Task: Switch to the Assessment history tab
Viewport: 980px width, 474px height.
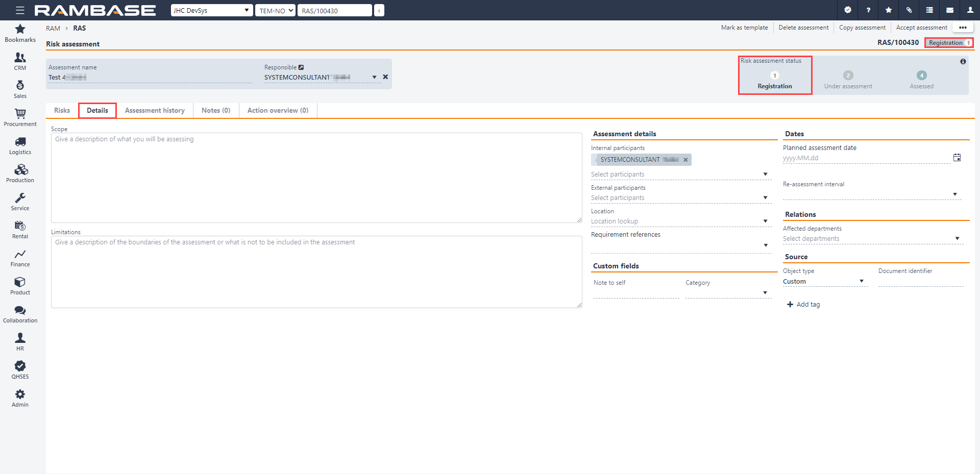Action: coord(155,110)
